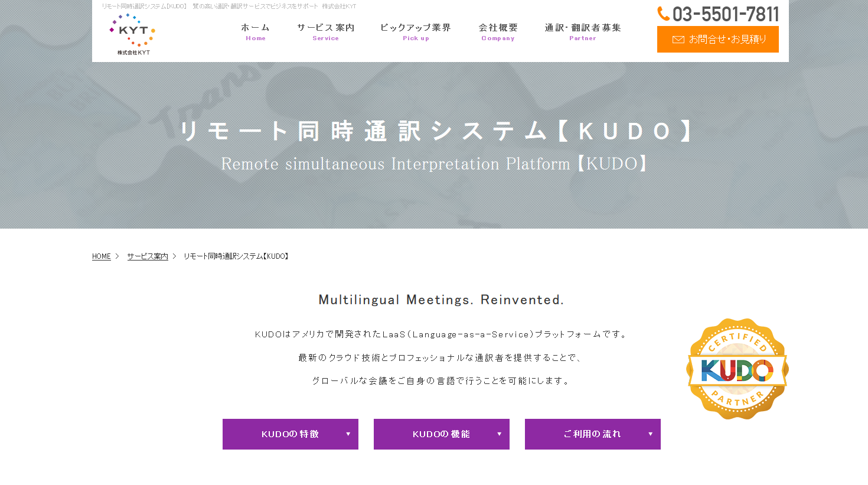This screenshot has height=485, width=868.
Task: Click the KYT company logo
Action: [x=133, y=34]
